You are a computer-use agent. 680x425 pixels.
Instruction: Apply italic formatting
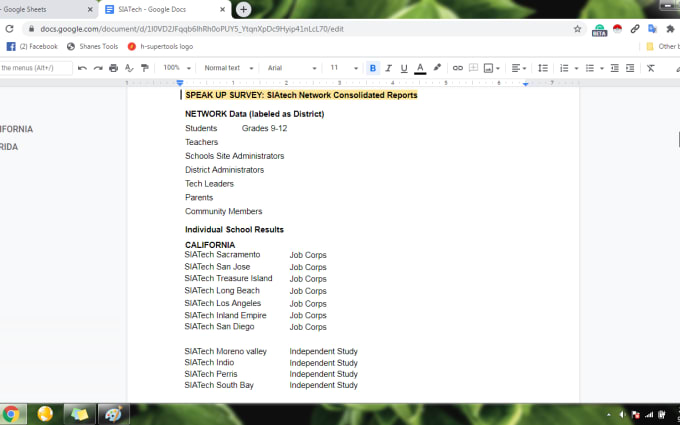pos(389,68)
